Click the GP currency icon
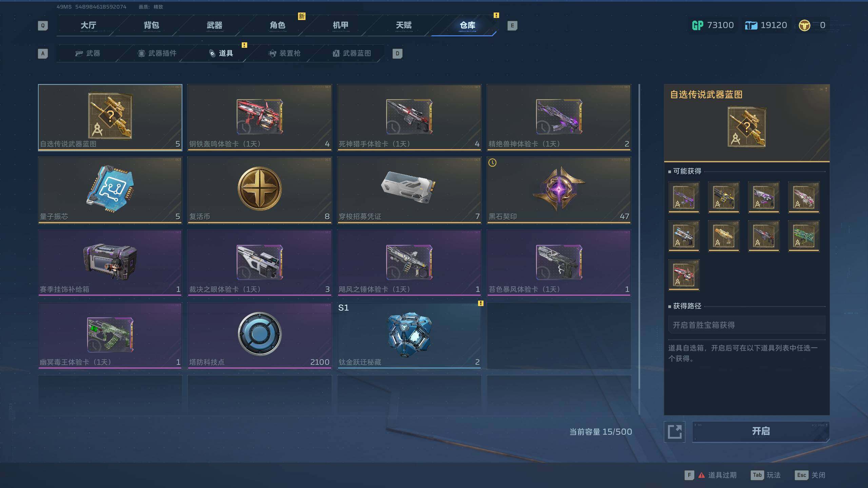This screenshot has height=488, width=868. [697, 25]
